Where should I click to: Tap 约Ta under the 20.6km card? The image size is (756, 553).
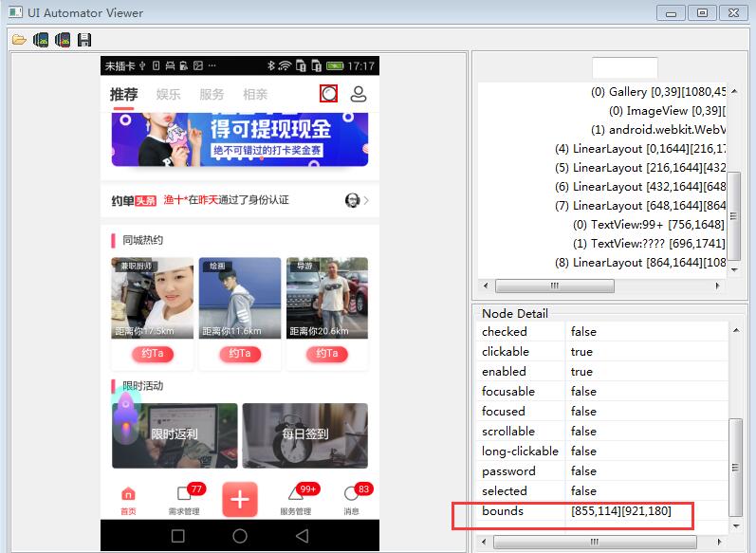327,354
